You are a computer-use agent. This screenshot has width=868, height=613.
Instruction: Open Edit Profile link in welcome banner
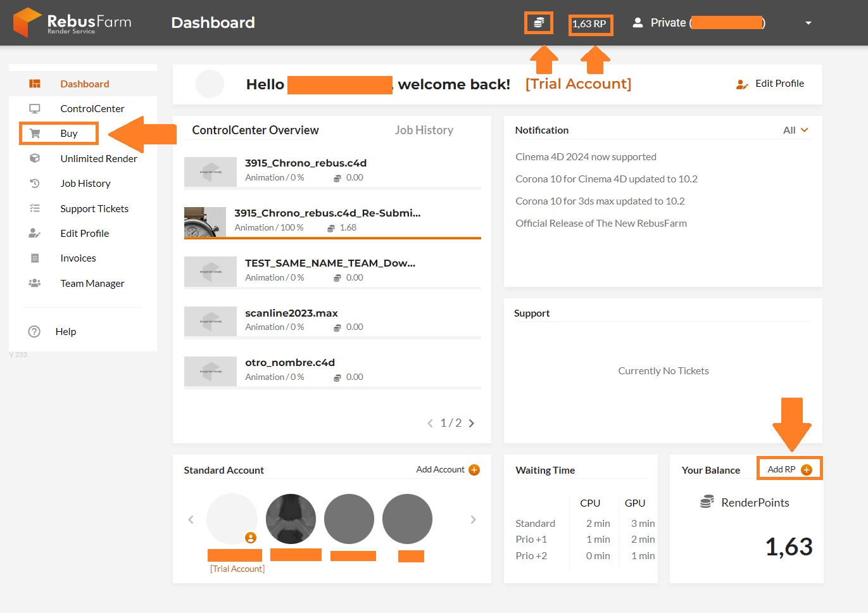point(779,83)
